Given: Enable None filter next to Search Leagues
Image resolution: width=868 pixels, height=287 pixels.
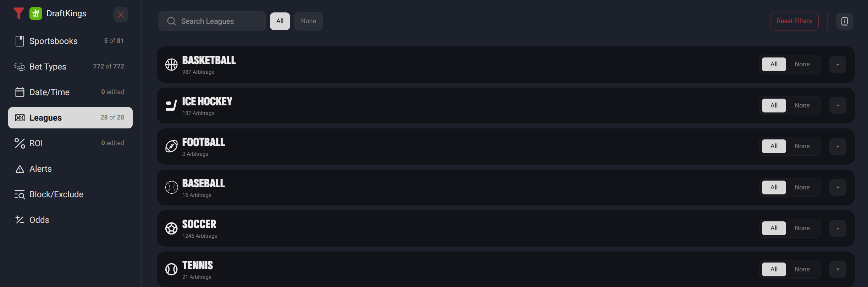Looking at the screenshot, I should (x=308, y=21).
